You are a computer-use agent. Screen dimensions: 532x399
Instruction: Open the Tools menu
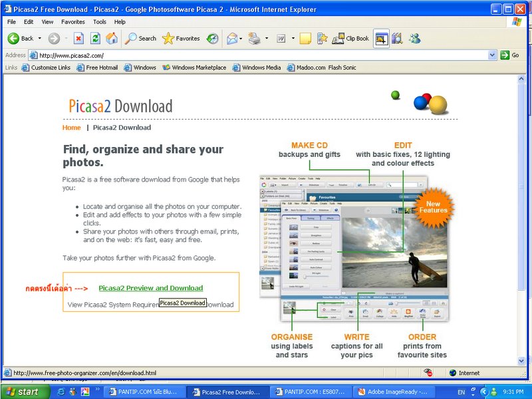pyautogui.click(x=100, y=22)
